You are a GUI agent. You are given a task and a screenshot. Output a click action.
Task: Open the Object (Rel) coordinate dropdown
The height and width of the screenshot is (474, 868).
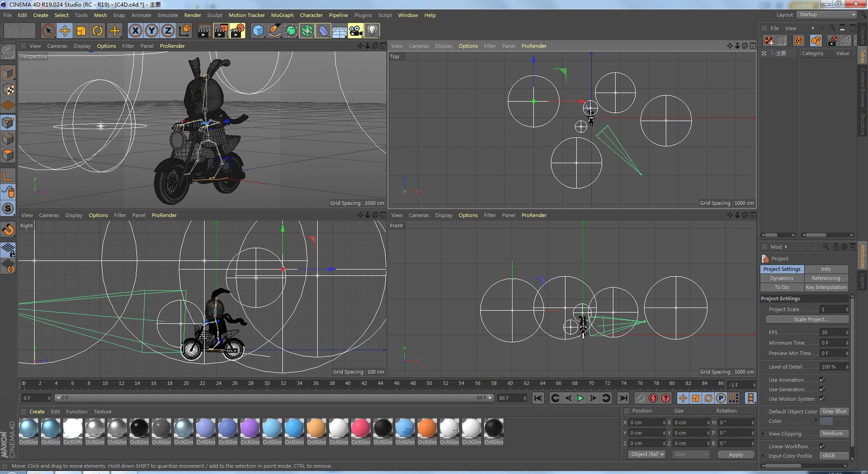[x=647, y=455]
